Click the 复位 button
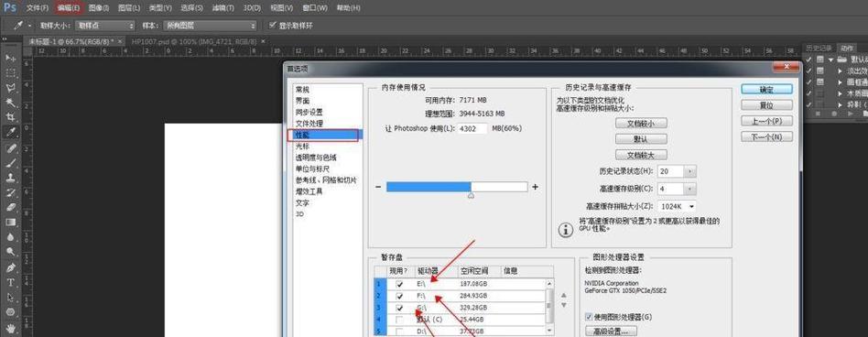Image resolution: width=868 pixels, height=337 pixels. 766,105
